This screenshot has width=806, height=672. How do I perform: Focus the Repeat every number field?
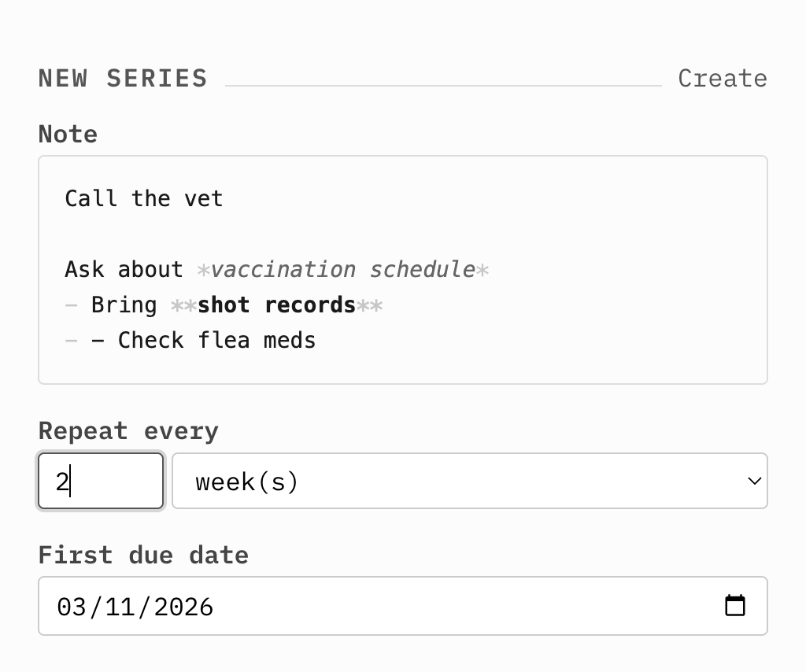[x=100, y=481]
